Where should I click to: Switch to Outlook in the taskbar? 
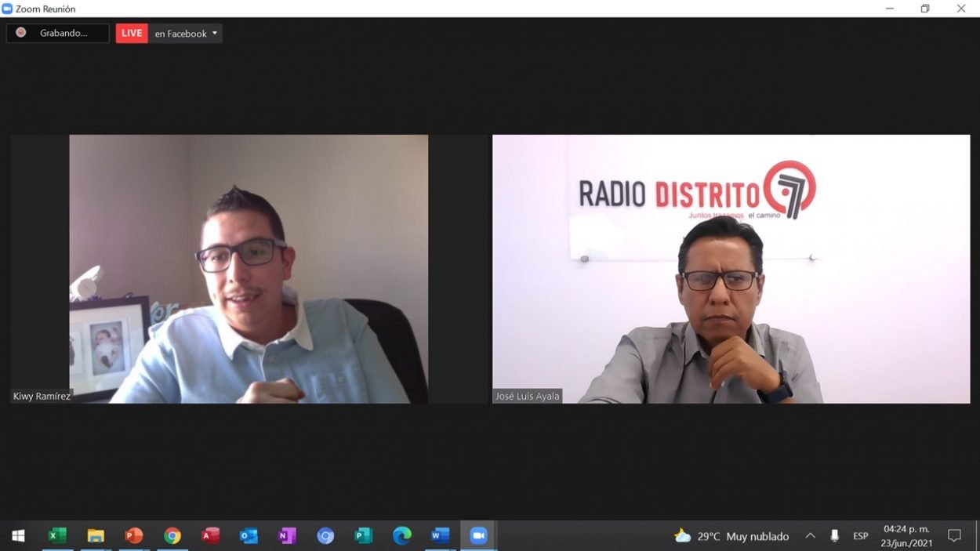click(x=249, y=536)
